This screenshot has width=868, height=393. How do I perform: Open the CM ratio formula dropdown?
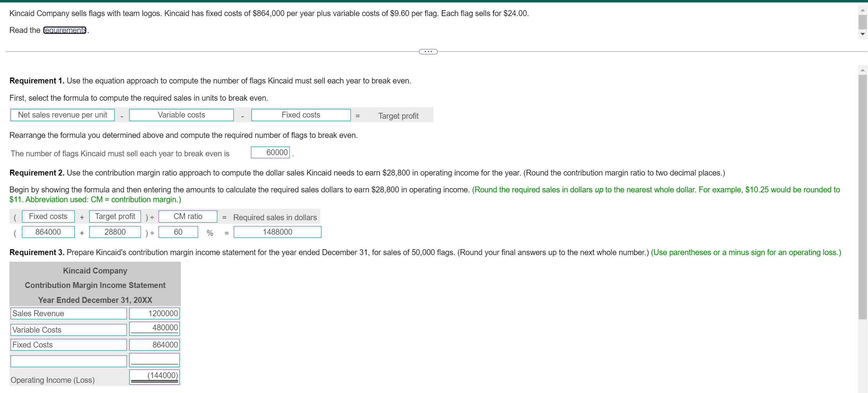(x=188, y=216)
